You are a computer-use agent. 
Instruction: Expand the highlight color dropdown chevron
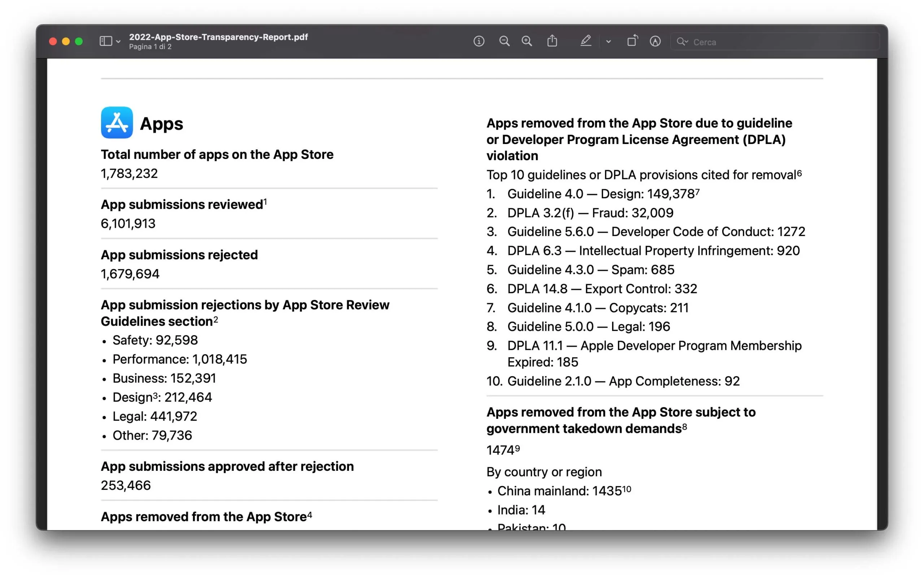(x=608, y=42)
